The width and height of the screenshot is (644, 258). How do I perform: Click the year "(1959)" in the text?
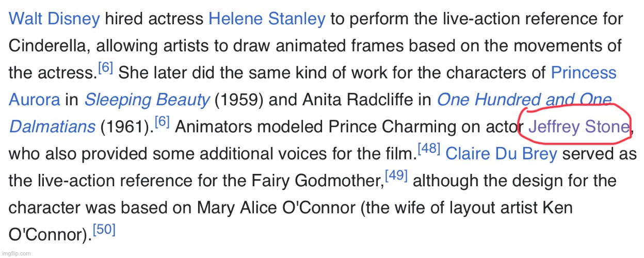coord(239,100)
